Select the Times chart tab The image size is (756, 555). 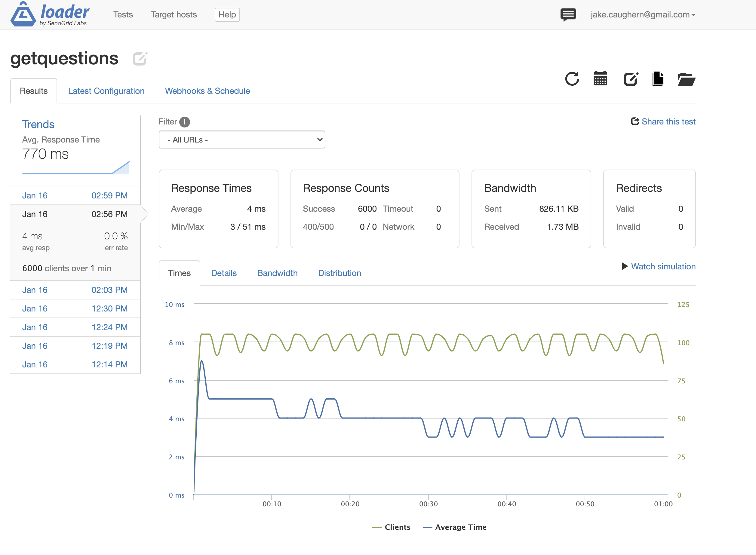point(180,273)
